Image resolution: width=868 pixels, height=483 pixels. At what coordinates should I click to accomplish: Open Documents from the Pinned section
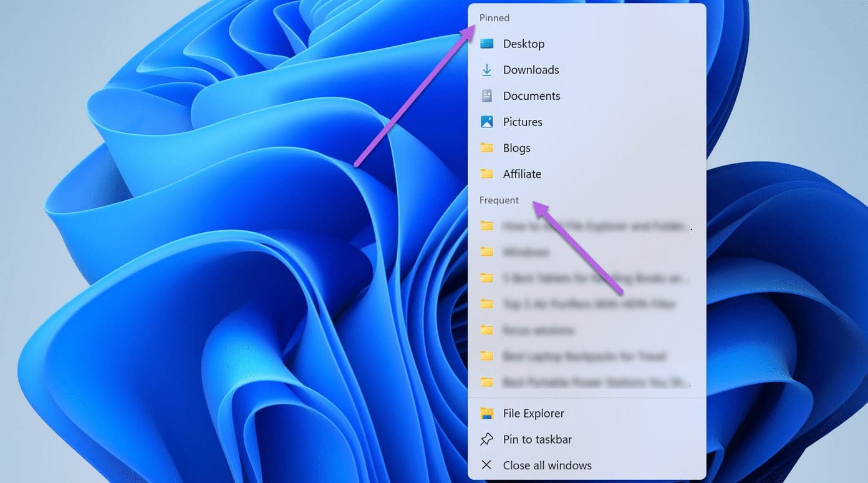(531, 95)
